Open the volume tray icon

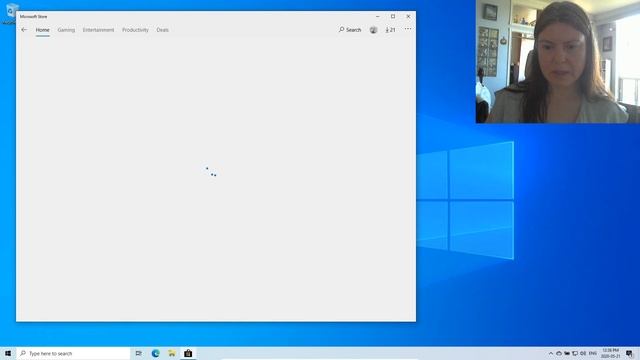pyautogui.click(x=583, y=353)
